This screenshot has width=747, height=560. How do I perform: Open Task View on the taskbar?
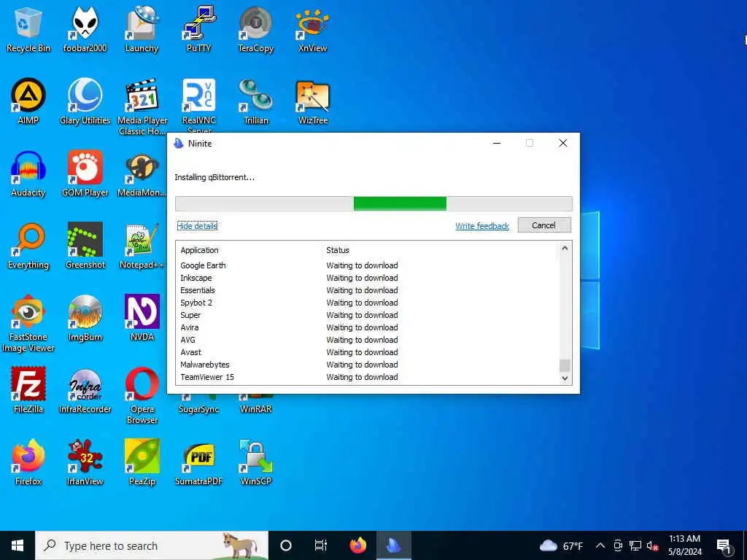(321, 545)
